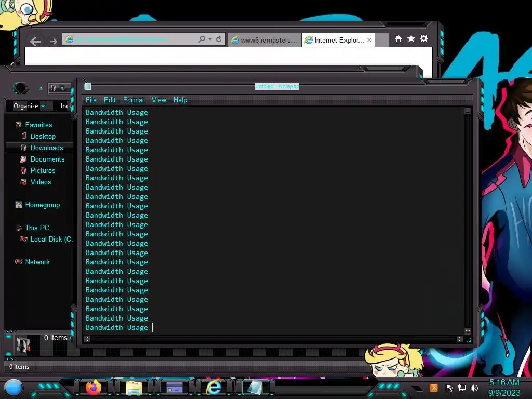Click the Network icon in the sidebar
This screenshot has width=532, height=399.
pyautogui.click(x=19, y=262)
